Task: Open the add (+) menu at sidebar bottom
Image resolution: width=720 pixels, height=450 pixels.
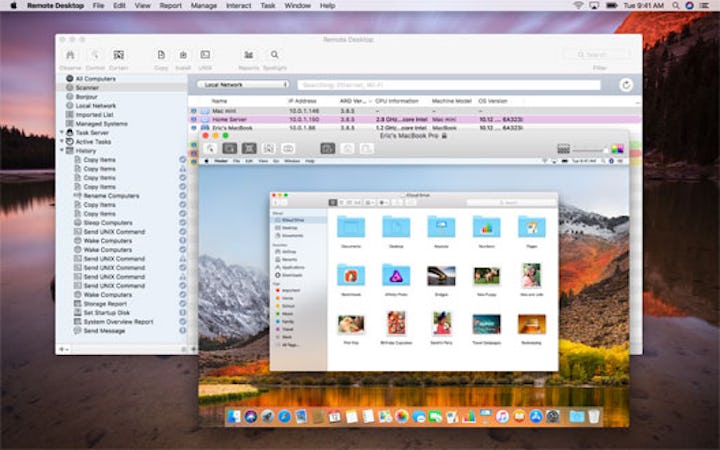Action: pyautogui.click(x=63, y=349)
